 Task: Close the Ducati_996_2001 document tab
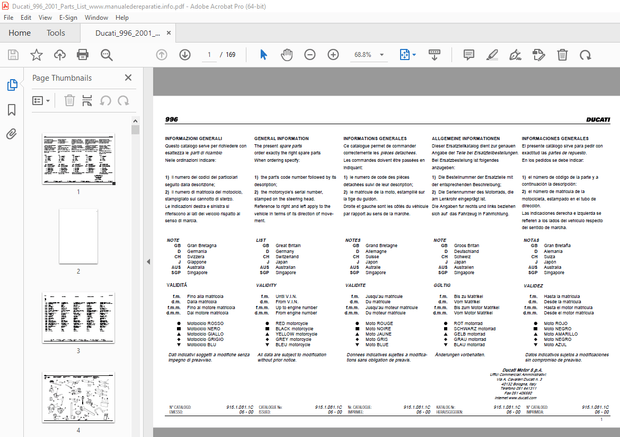[169, 33]
